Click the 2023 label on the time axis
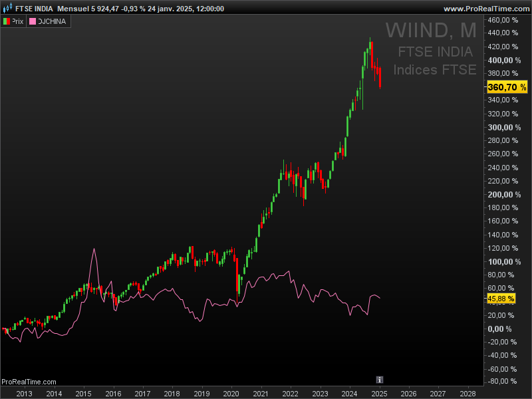532x399 pixels. point(321,394)
